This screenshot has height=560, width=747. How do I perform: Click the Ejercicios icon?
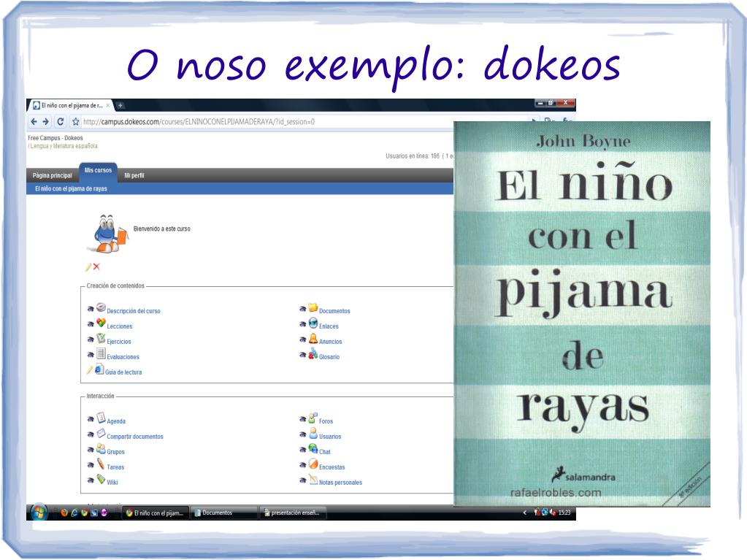101,337
